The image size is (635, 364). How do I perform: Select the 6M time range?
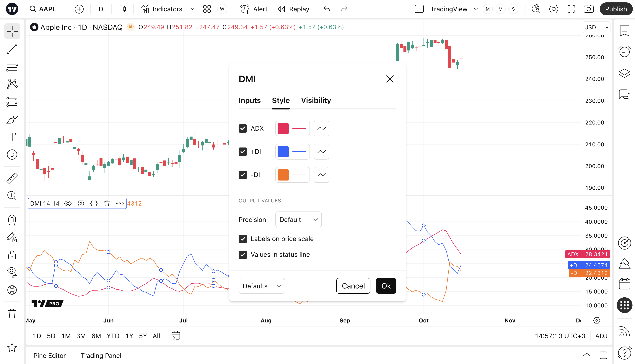tap(96, 336)
